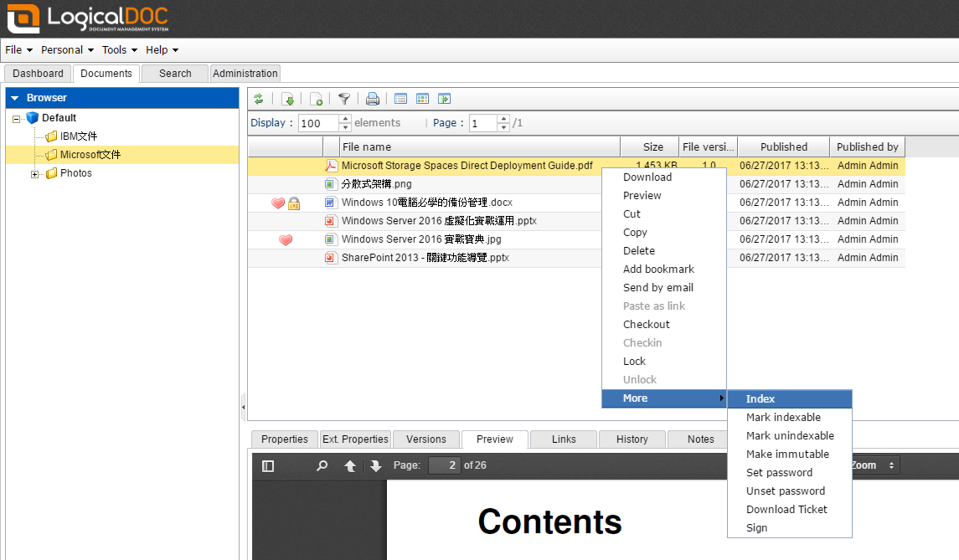Click the image icon of 分散式架構.png
Image resolution: width=959 pixels, height=560 pixels.
click(x=330, y=184)
